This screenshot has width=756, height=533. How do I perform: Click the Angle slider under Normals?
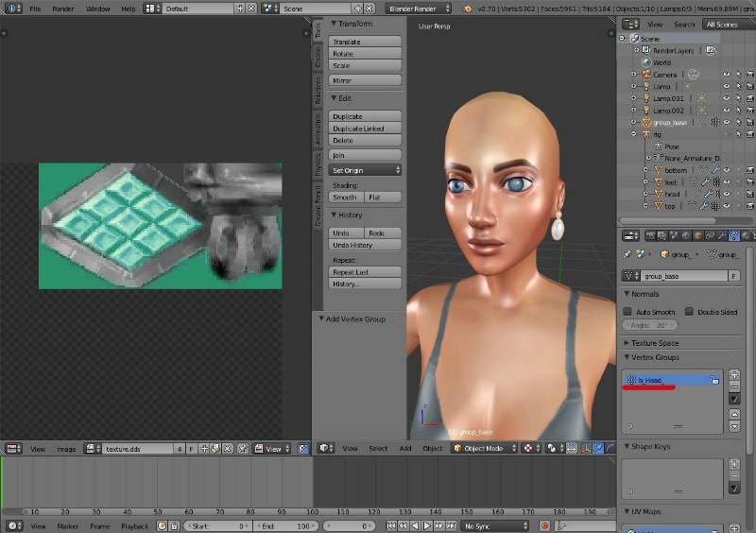650,324
